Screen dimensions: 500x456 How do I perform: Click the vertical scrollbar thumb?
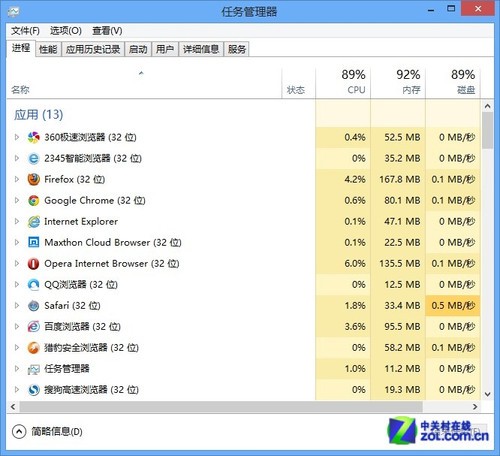coord(487,130)
